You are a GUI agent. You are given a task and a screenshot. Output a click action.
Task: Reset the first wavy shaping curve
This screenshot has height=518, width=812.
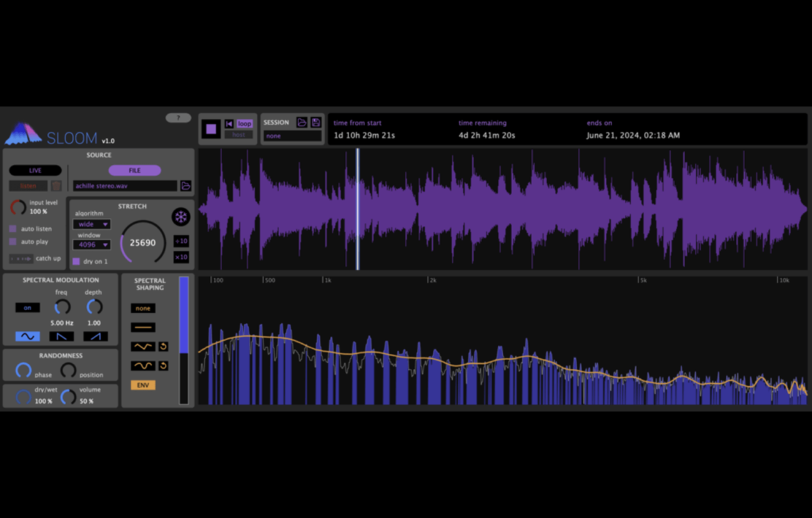click(163, 346)
